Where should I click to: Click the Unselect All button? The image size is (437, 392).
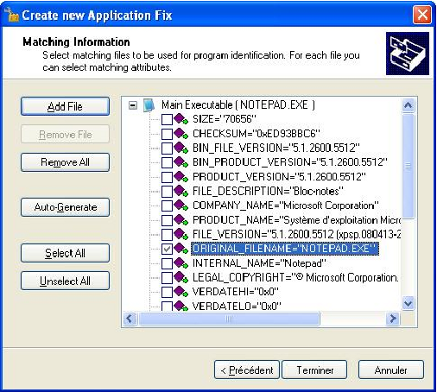click(65, 281)
